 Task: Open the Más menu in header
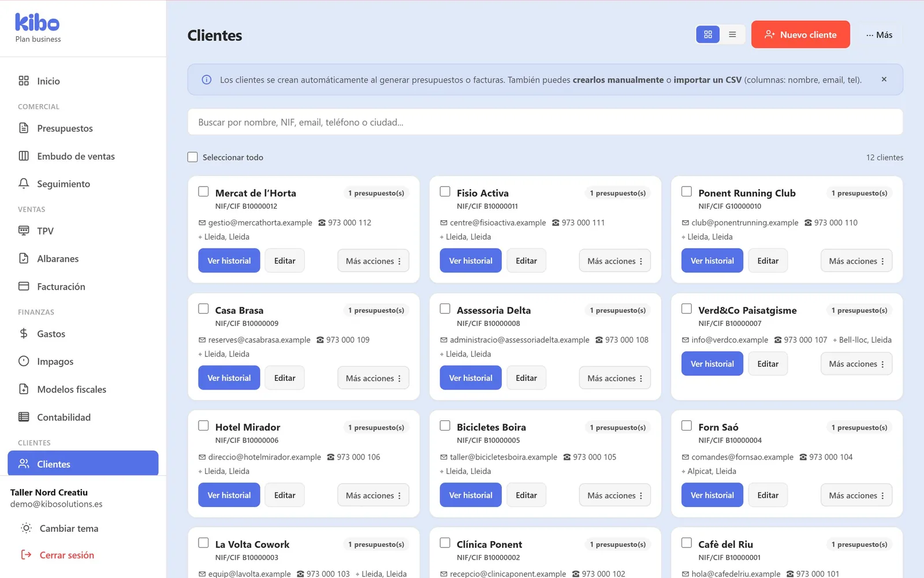880,35
